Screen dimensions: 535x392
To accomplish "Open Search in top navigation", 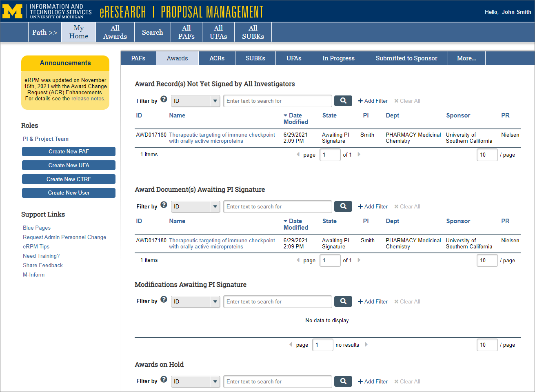I will [153, 32].
